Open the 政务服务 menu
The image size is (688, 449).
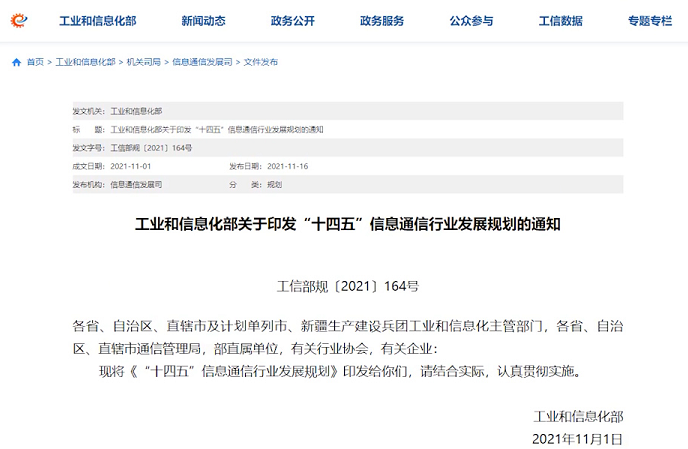tap(382, 21)
